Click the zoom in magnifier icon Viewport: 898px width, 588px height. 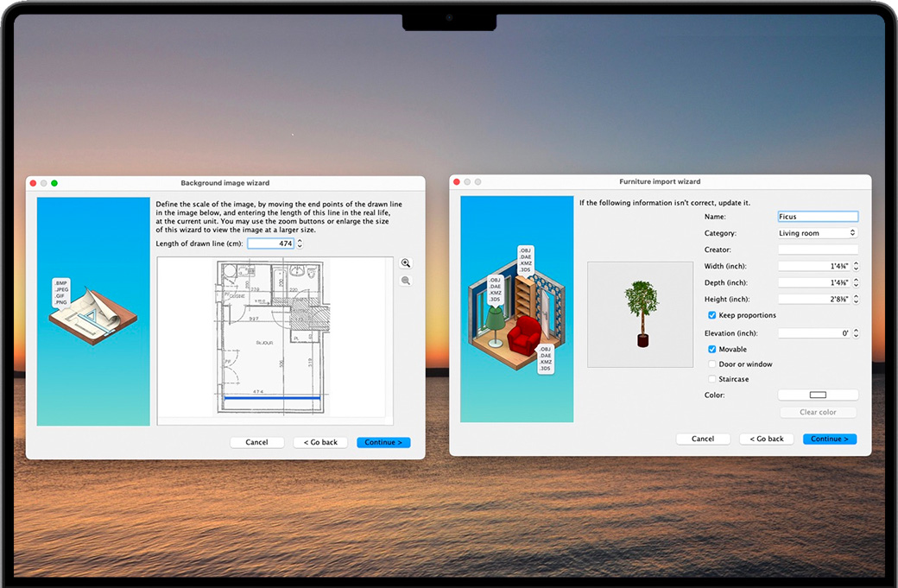pos(406,263)
